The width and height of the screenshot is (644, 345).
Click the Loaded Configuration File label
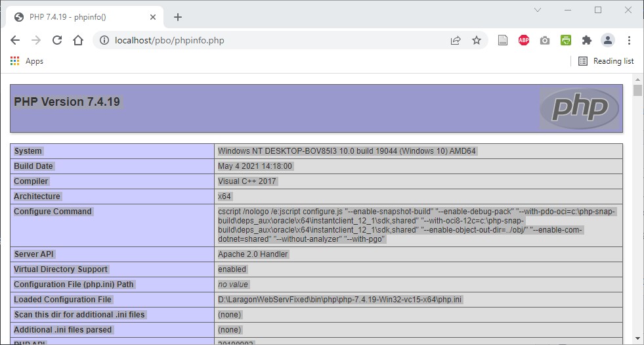coord(63,300)
